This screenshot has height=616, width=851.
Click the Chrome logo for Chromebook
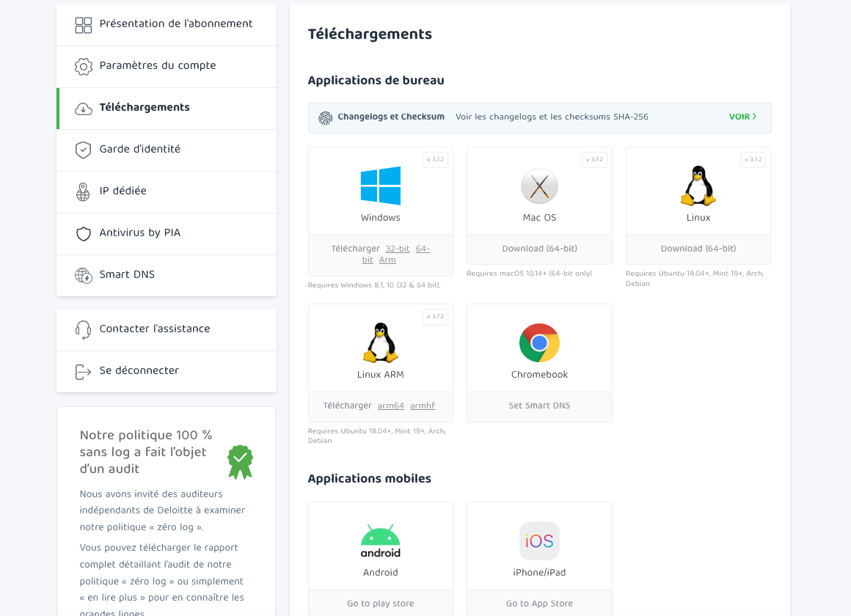(539, 343)
